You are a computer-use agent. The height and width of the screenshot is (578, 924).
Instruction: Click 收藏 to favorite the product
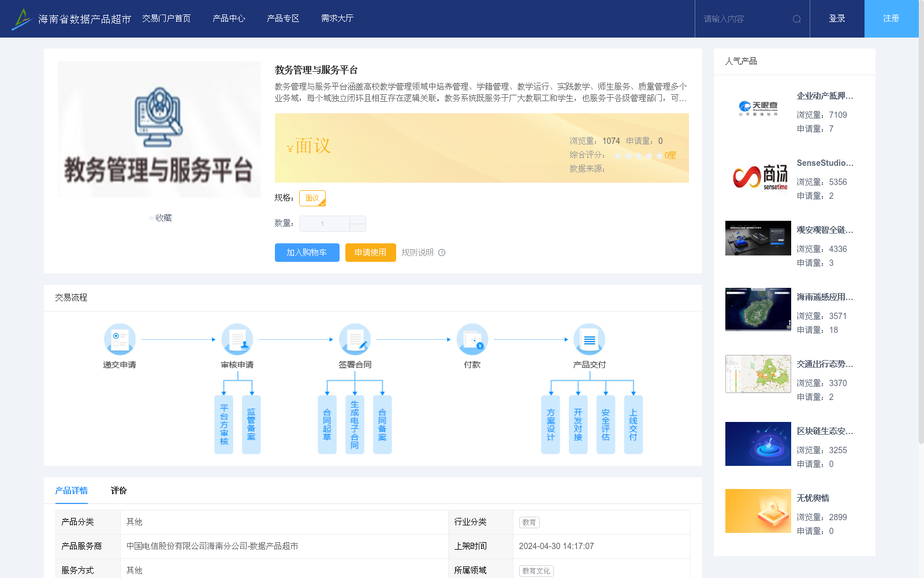[163, 218]
